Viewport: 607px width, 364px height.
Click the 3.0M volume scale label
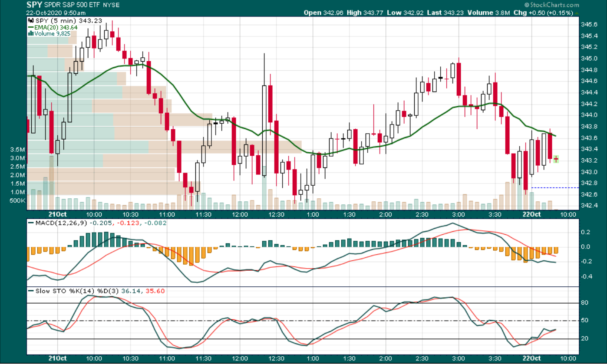(x=18, y=158)
